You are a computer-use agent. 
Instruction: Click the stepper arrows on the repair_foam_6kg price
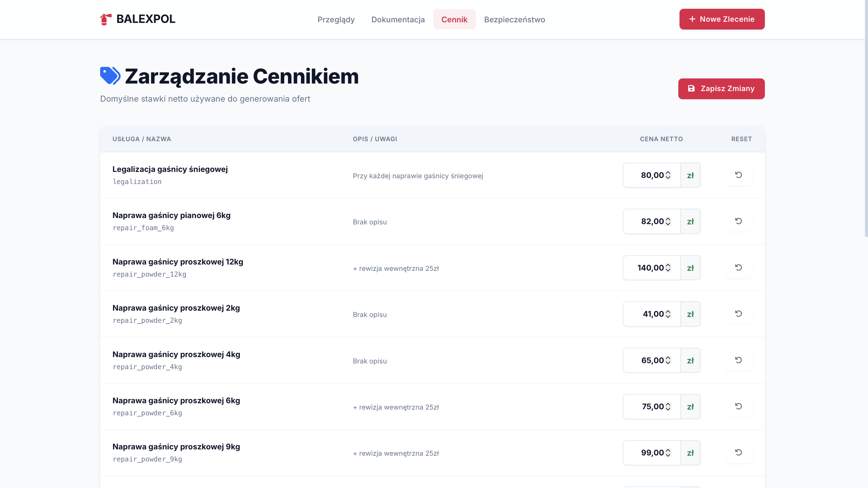coord(668,221)
